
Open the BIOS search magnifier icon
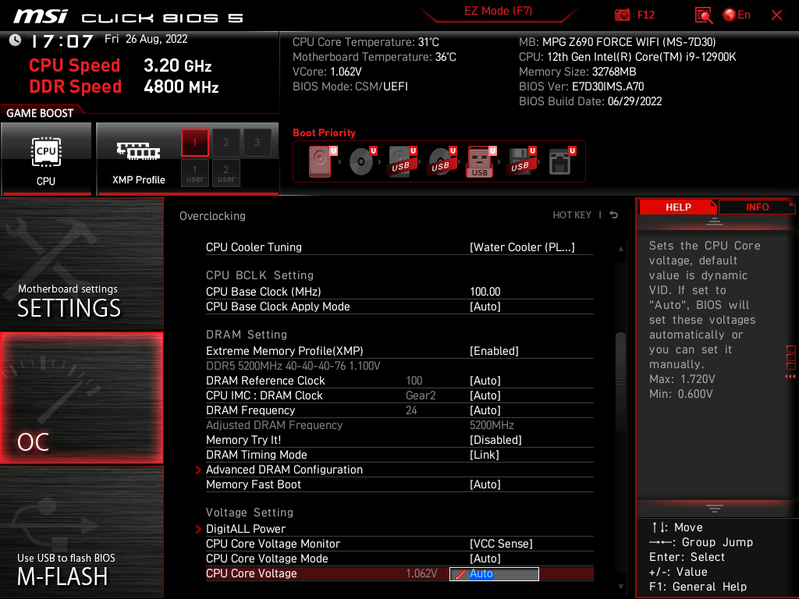[x=703, y=15]
